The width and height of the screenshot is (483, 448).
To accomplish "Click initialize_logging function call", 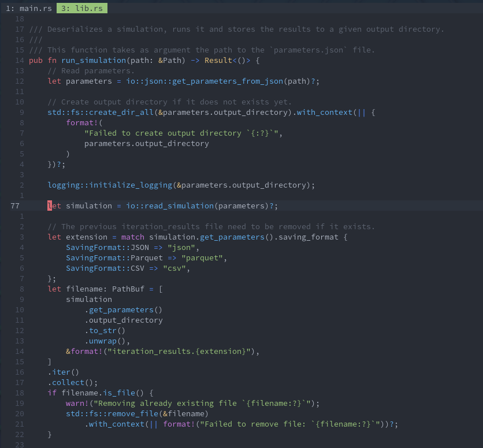I will (131, 185).
